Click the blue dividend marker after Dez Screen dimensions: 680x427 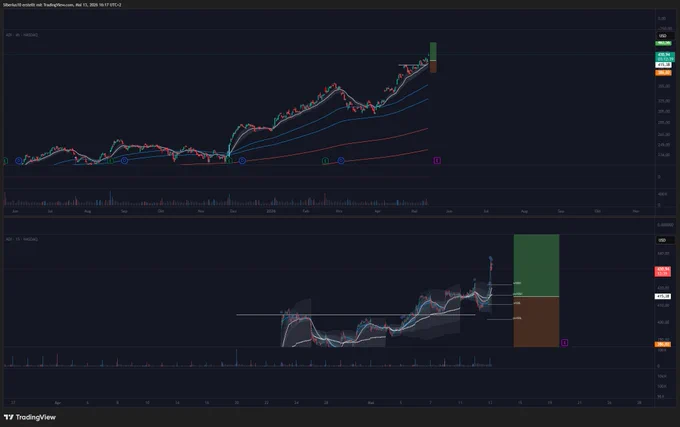click(x=242, y=160)
